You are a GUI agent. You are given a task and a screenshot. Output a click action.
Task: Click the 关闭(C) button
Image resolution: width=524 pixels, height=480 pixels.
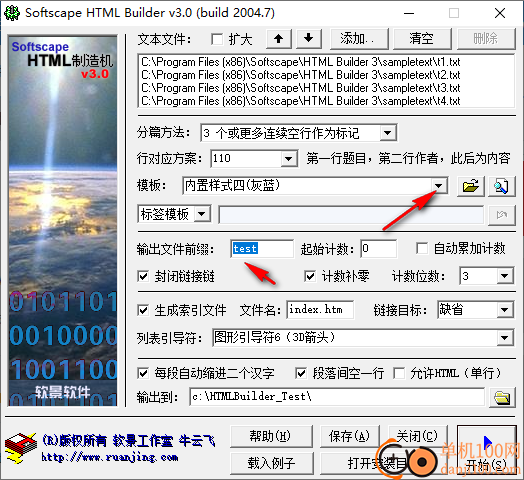pyautogui.click(x=418, y=437)
